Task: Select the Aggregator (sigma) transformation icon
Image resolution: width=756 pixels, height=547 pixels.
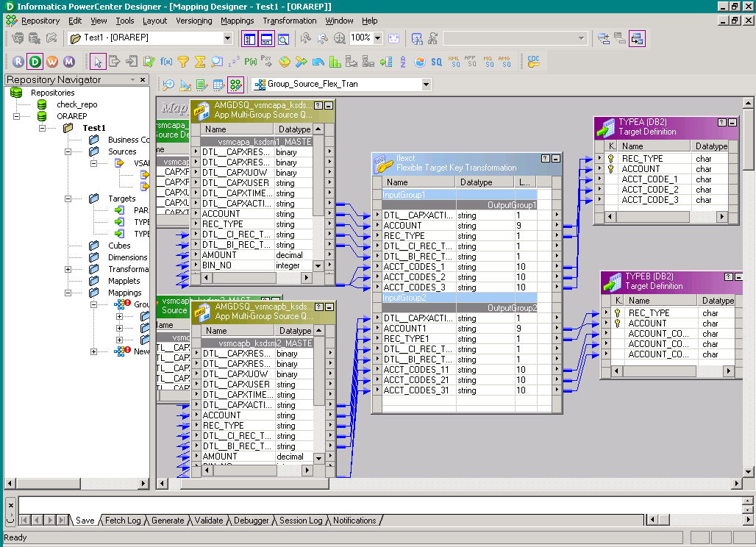Action: (200, 61)
